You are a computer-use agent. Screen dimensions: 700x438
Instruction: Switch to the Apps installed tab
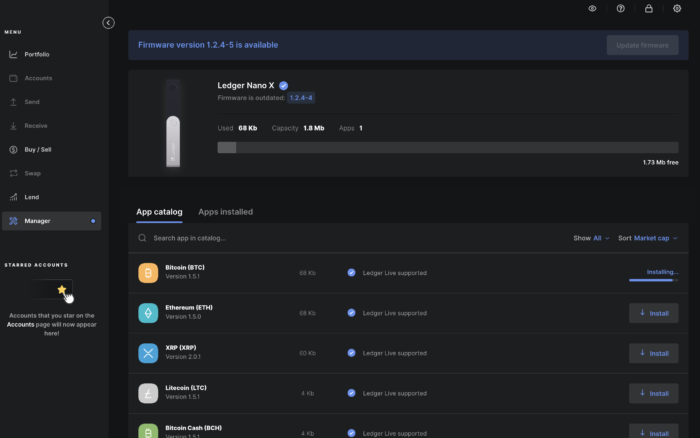tap(225, 212)
